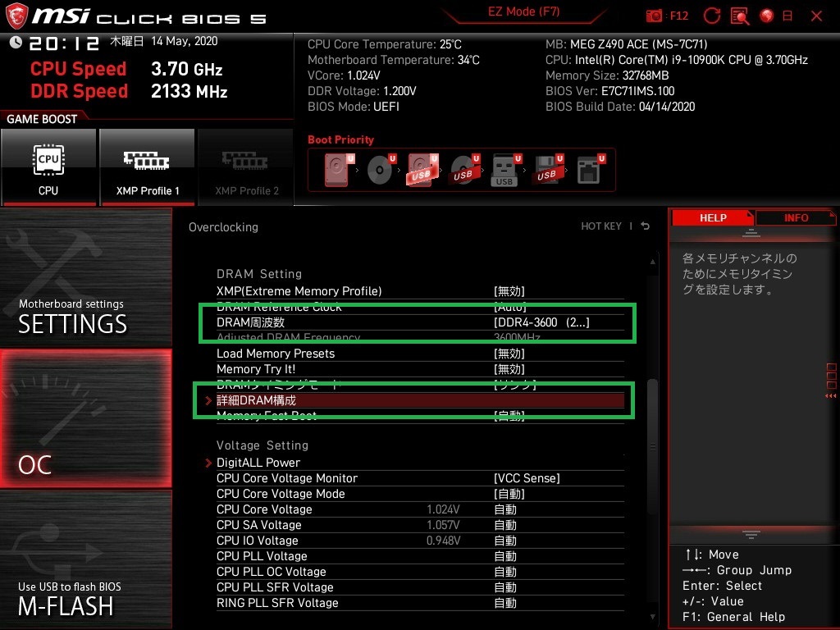Select the CPU SA Voltage 自動 field

click(x=505, y=525)
